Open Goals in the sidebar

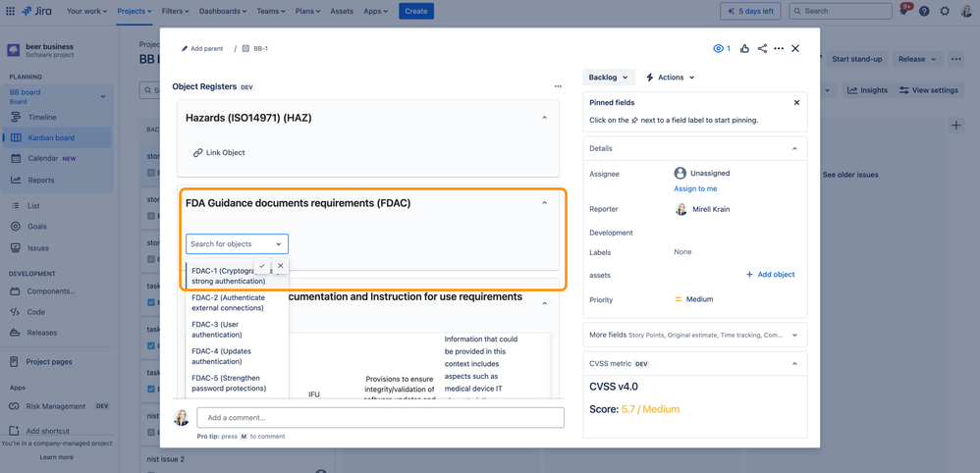pos(37,226)
